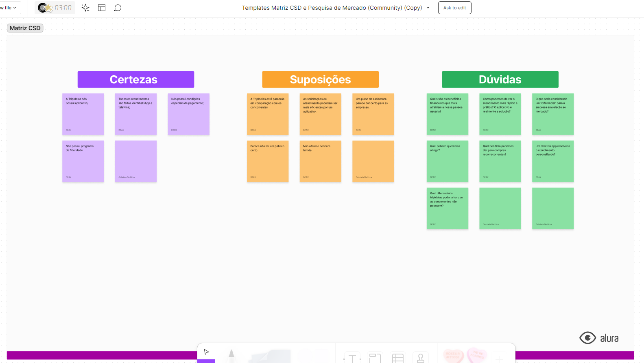The height and width of the screenshot is (363, 644).
Task: Click the Ask to edit button
Action: (x=454, y=8)
